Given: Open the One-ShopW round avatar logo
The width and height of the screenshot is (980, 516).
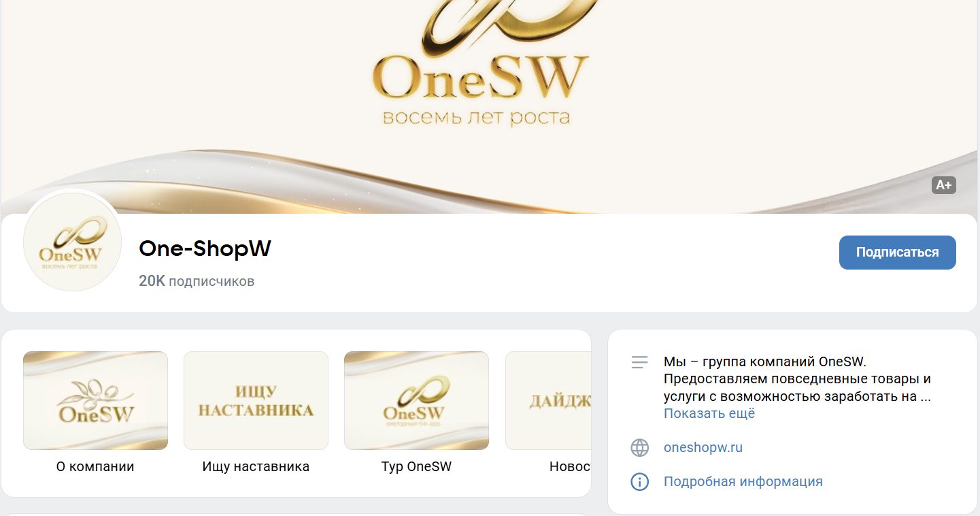Looking at the screenshot, I should click(72, 242).
